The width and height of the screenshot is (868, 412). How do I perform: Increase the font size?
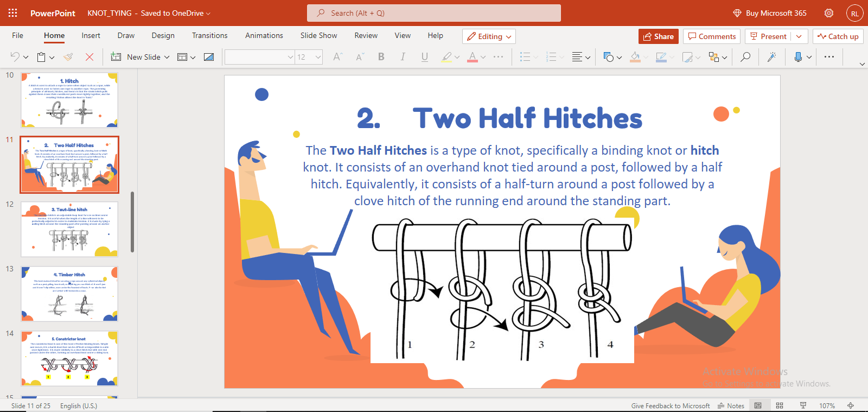337,57
